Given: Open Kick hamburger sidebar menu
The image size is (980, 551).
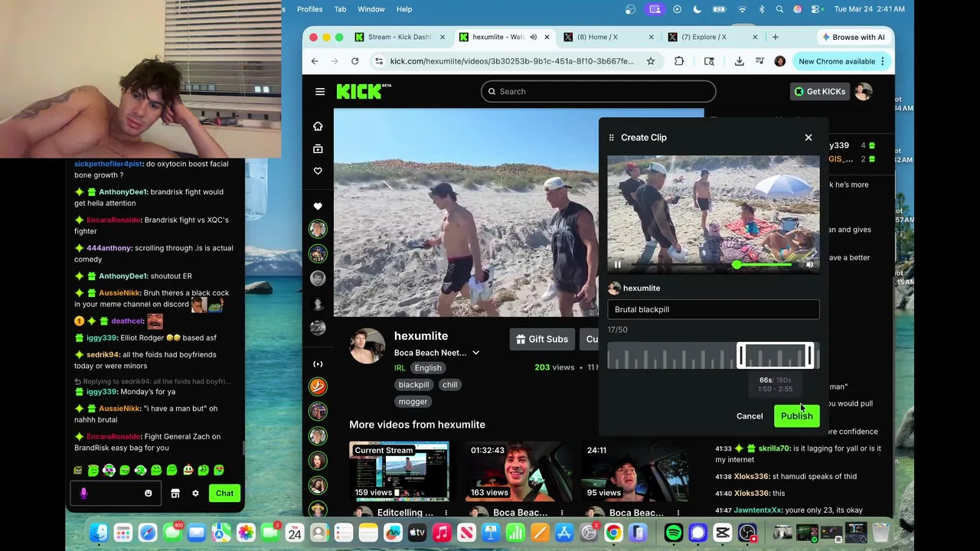Looking at the screenshot, I should pyautogui.click(x=320, y=92).
